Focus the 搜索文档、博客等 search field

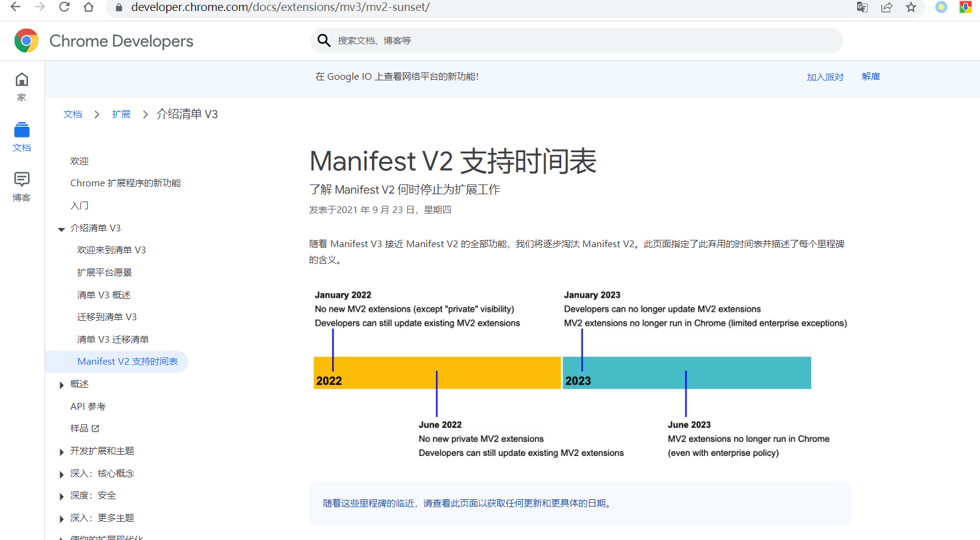click(576, 41)
